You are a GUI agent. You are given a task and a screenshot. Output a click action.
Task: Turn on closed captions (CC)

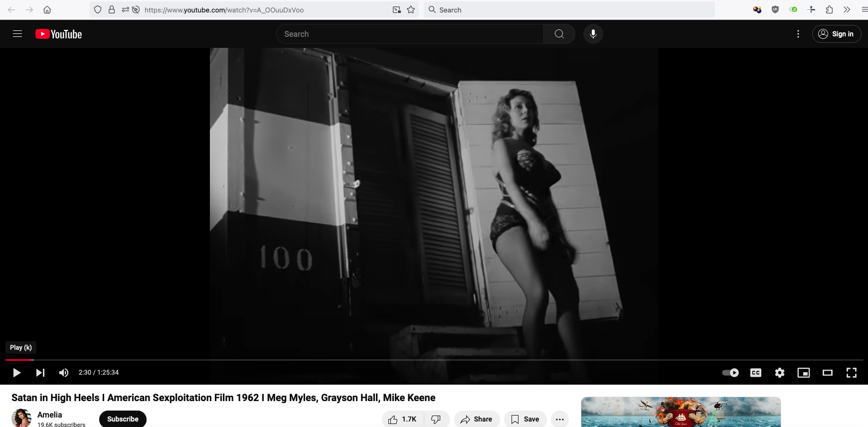coord(756,373)
